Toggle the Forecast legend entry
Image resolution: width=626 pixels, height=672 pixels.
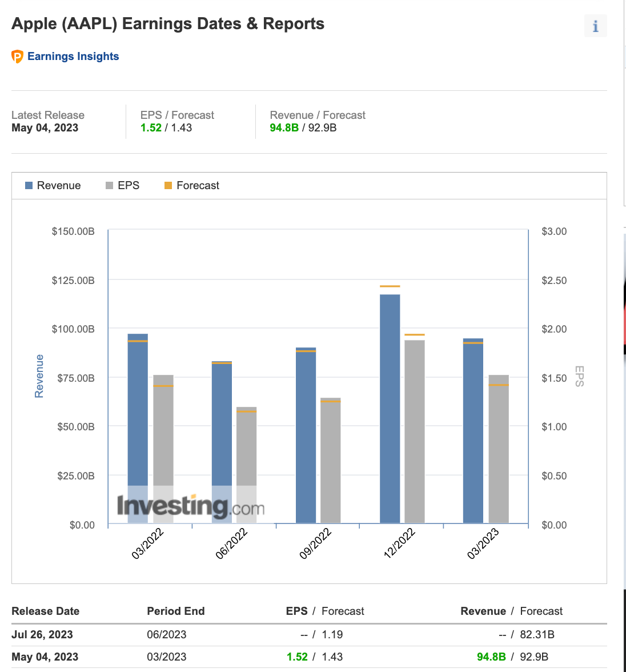click(192, 186)
